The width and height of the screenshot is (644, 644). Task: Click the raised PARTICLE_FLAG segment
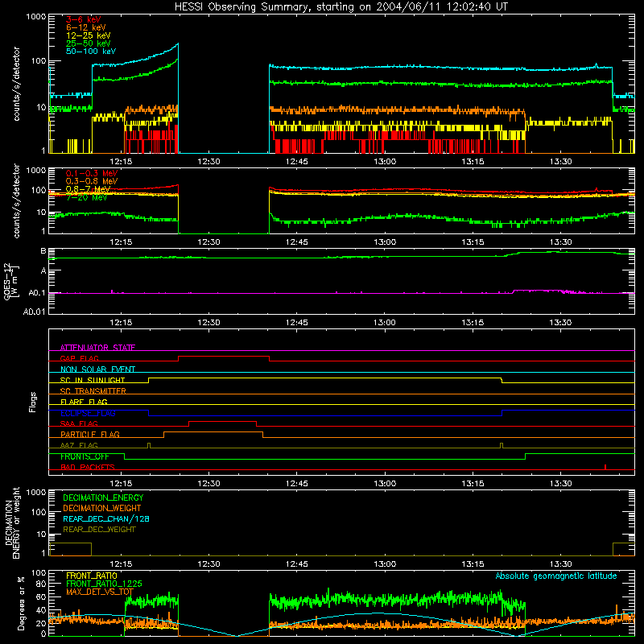(x=213, y=432)
